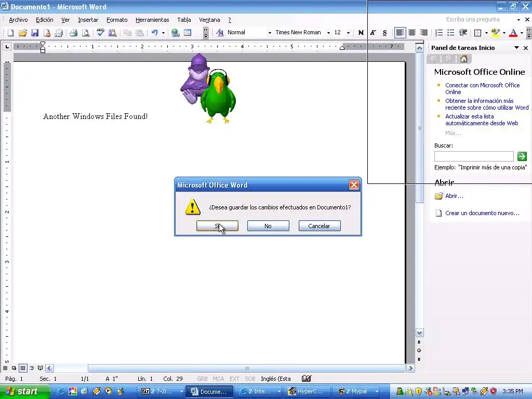Viewport: 532px width, 399px height.
Task: Click the first-line indent marker on ruler
Action: coord(43,44)
